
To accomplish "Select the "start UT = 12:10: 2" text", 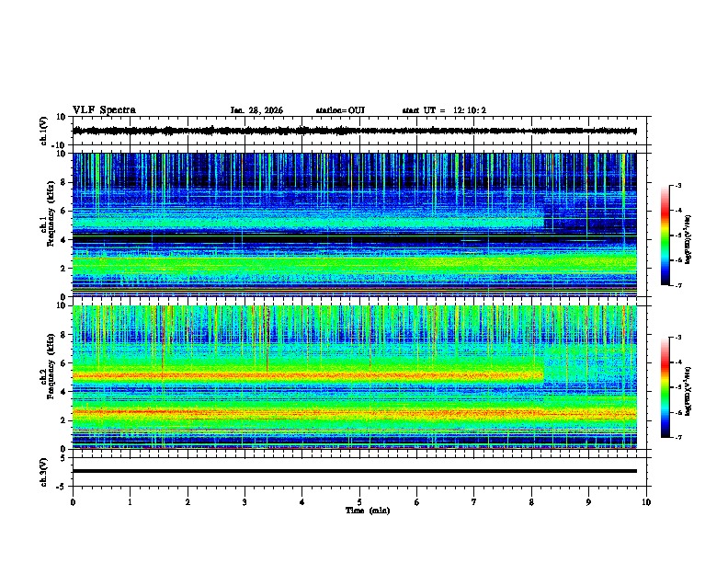I will pyautogui.click(x=444, y=110).
